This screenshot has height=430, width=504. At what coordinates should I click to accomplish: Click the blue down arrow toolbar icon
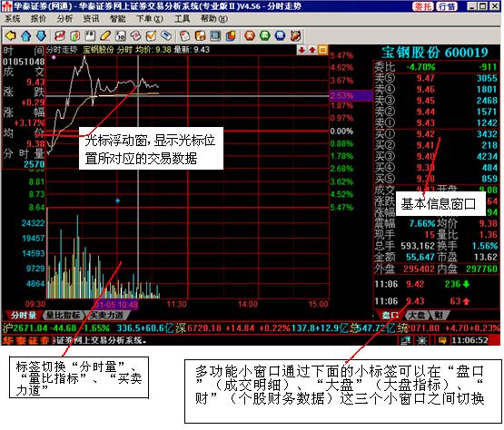[x=41, y=35]
